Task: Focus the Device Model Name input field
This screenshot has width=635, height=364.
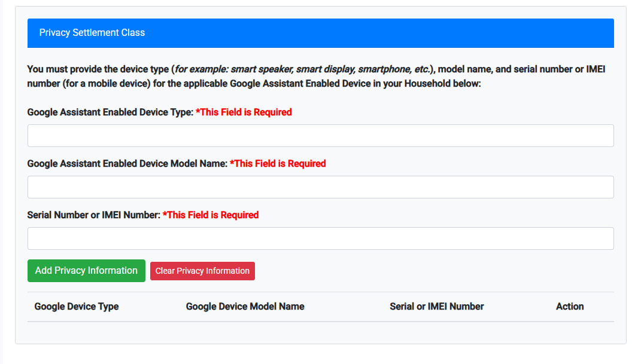Action: pyautogui.click(x=320, y=187)
